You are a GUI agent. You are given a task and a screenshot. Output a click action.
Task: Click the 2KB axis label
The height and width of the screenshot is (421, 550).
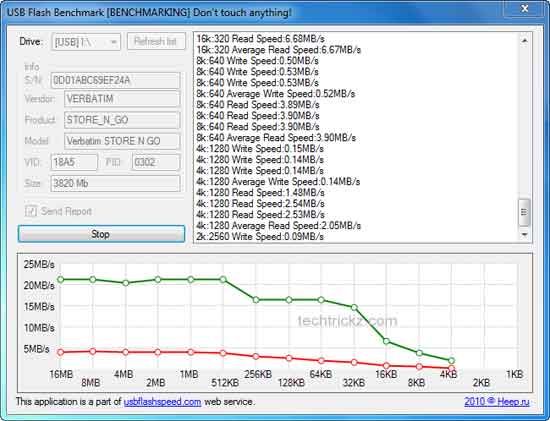pyautogui.click(x=481, y=382)
